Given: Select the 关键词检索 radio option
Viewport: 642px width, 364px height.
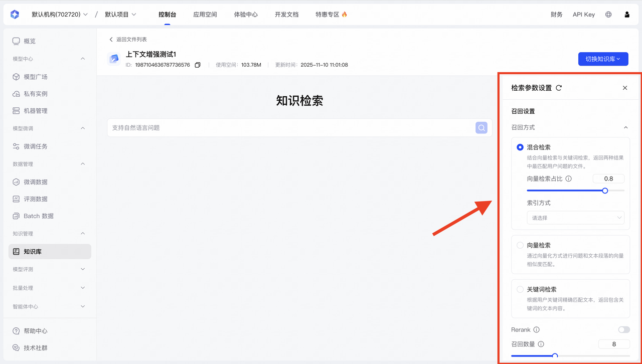Looking at the screenshot, I should 520,289.
